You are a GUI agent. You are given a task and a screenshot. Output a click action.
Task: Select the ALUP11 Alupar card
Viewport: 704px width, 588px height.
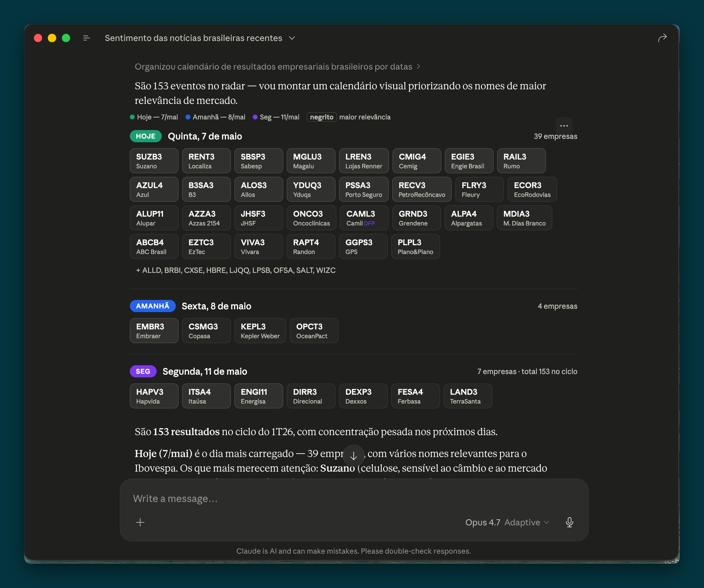pyautogui.click(x=154, y=218)
